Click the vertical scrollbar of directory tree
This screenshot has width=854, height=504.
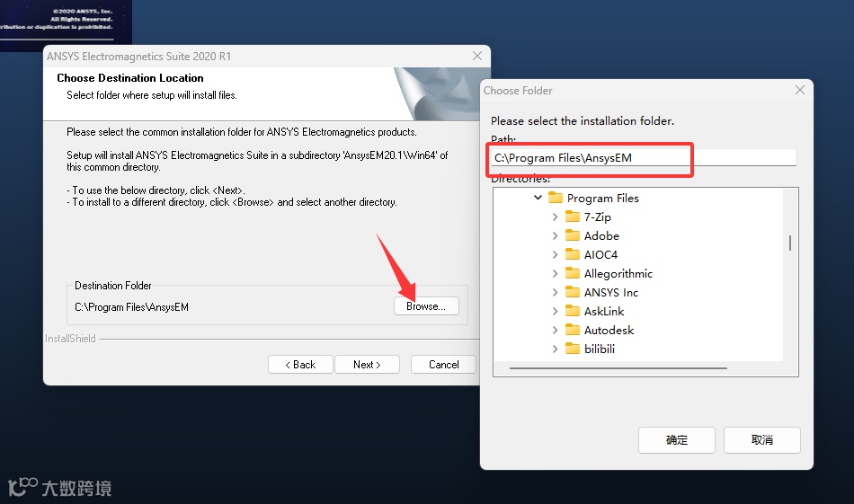pos(790,243)
